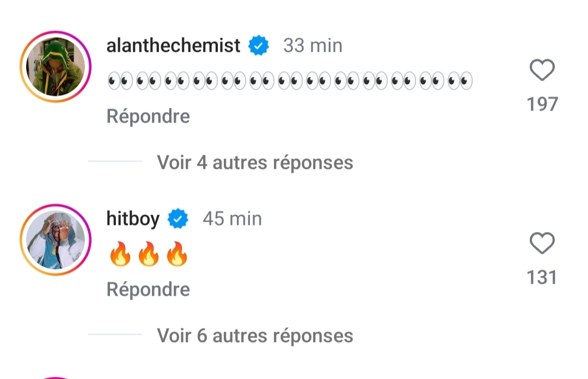
Task: Open the hitboy username link
Action: coord(133,219)
